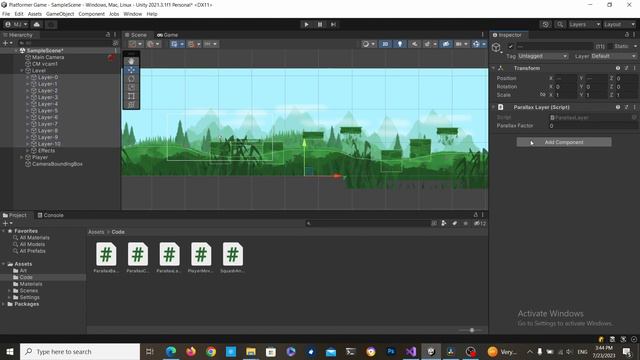Click the Pause button in top toolbar
Screen dimensions: 640x360
pyautogui.click(x=320, y=24)
